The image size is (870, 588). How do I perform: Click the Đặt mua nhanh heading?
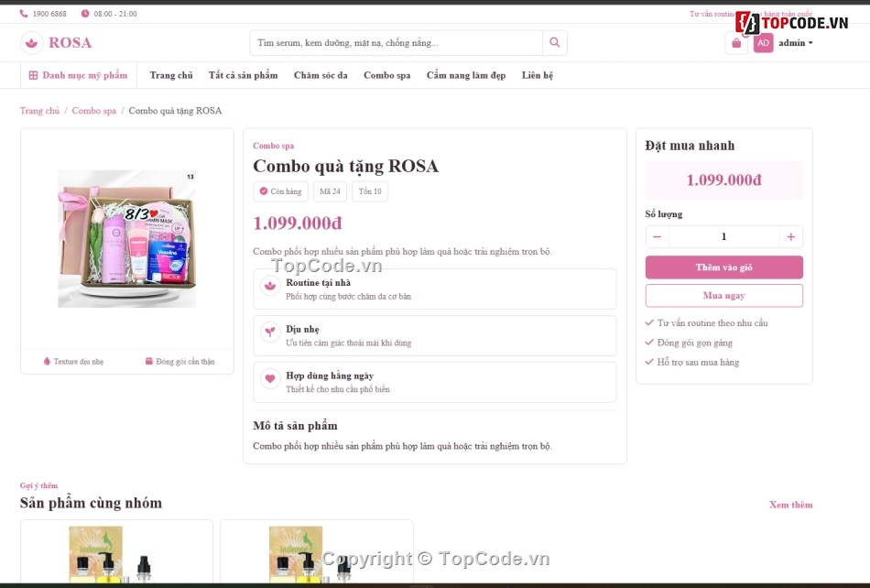[690, 146]
